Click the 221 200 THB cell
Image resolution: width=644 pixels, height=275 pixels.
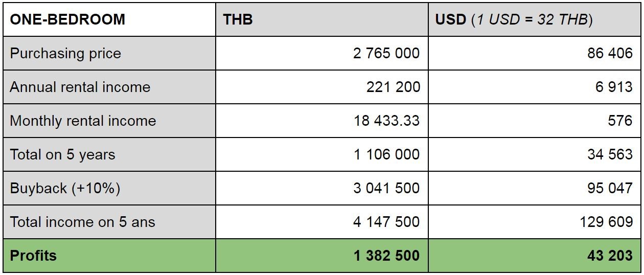[322, 87]
